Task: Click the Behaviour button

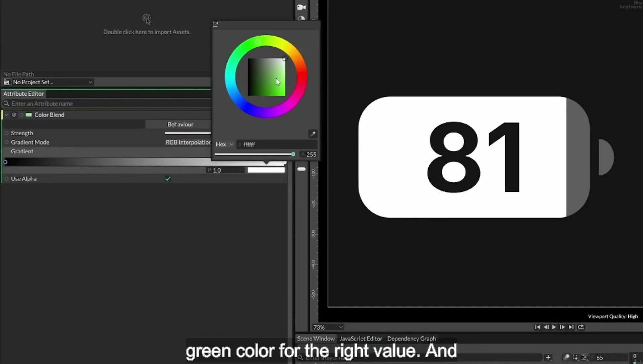Action: click(x=180, y=124)
